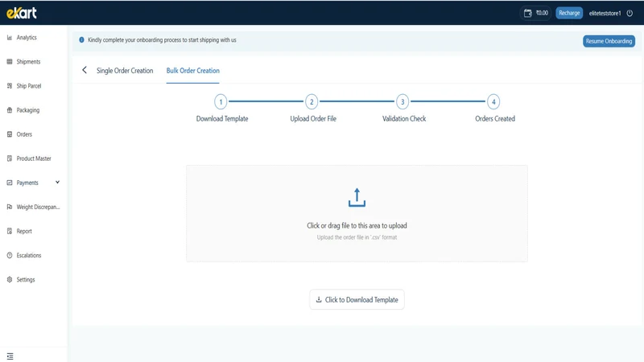Click the Shipments grid icon
This screenshot has height=362, width=644.
(10, 62)
